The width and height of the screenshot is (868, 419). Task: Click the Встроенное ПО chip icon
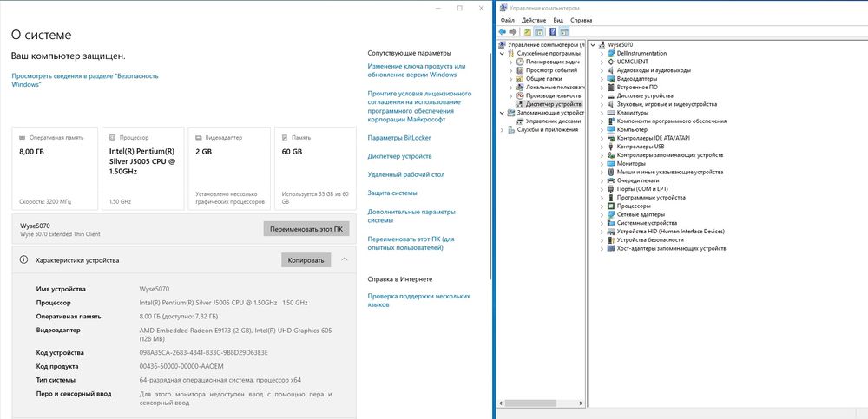pos(611,87)
